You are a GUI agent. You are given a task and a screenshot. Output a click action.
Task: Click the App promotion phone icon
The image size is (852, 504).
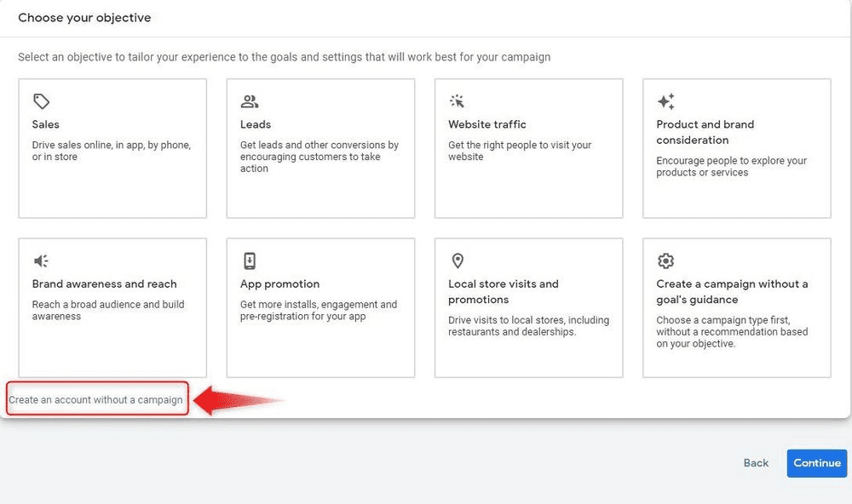(250, 261)
